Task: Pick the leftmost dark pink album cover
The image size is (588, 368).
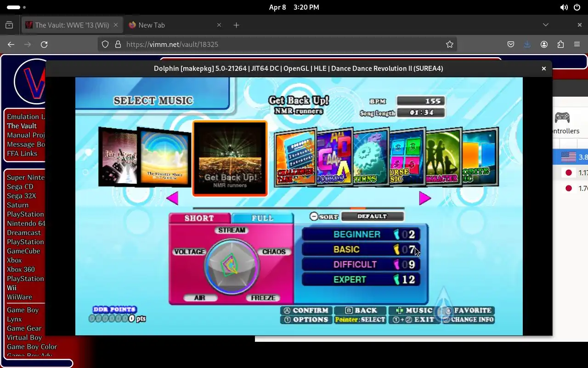Action: [119, 156]
